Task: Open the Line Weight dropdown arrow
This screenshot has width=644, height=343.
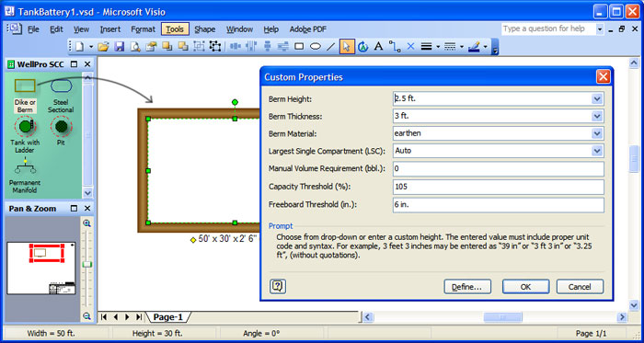Action: pos(438,47)
